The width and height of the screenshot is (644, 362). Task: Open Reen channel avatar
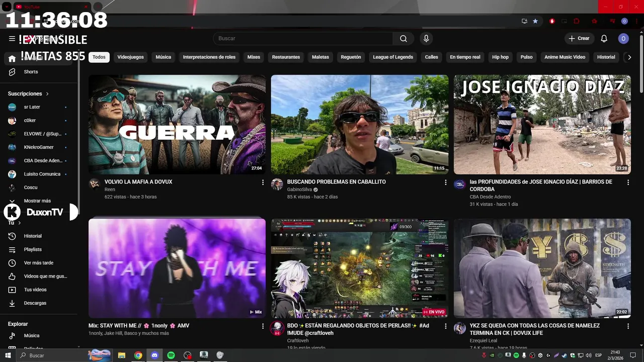[95, 184]
